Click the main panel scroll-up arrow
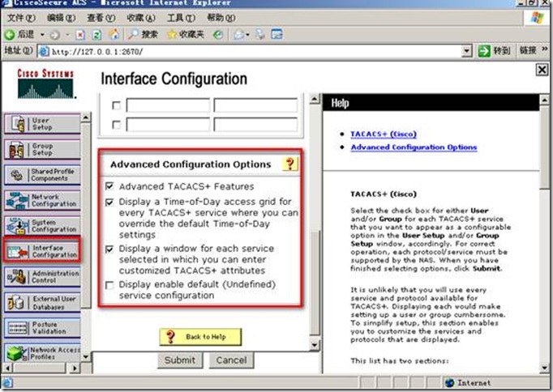Screen dimensions: 553x392 (315, 99)
